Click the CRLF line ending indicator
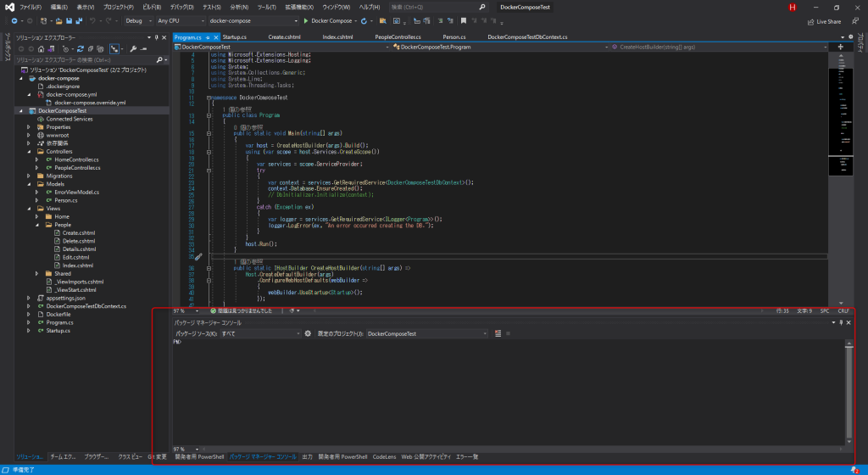The width and height of the screenshot is (868, 475). click(843, 311)
